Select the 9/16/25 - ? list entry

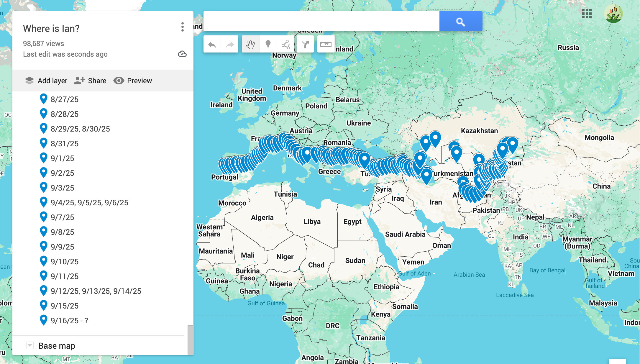click(69, 320)
